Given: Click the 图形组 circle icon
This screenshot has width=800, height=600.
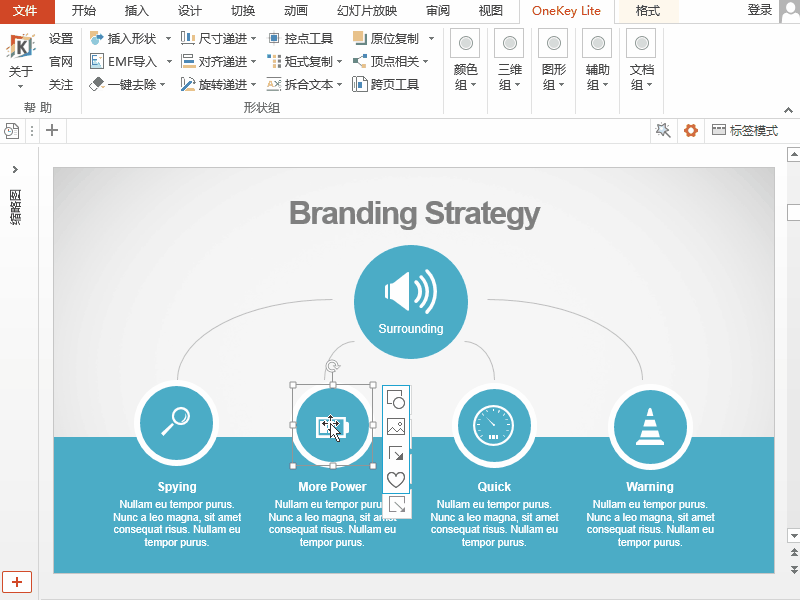Looking at the screenshot, I should [x=554, y=43].
